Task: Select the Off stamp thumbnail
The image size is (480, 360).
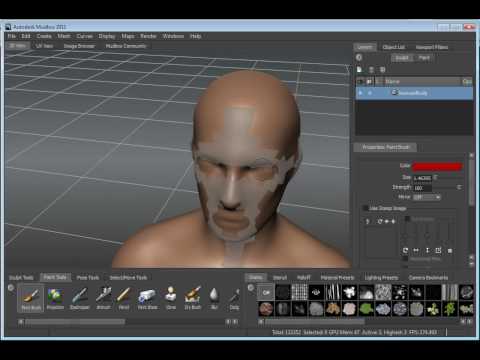Action: (266, 292)
